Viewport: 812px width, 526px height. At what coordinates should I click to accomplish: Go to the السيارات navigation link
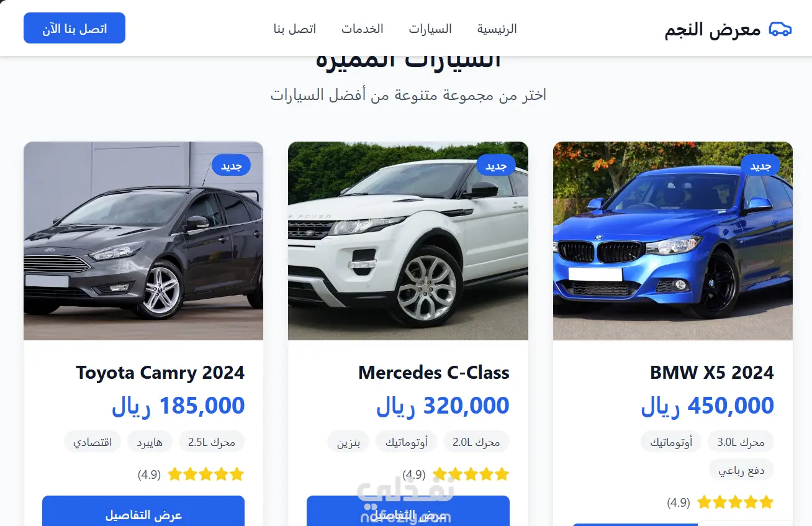click(430, 29)
